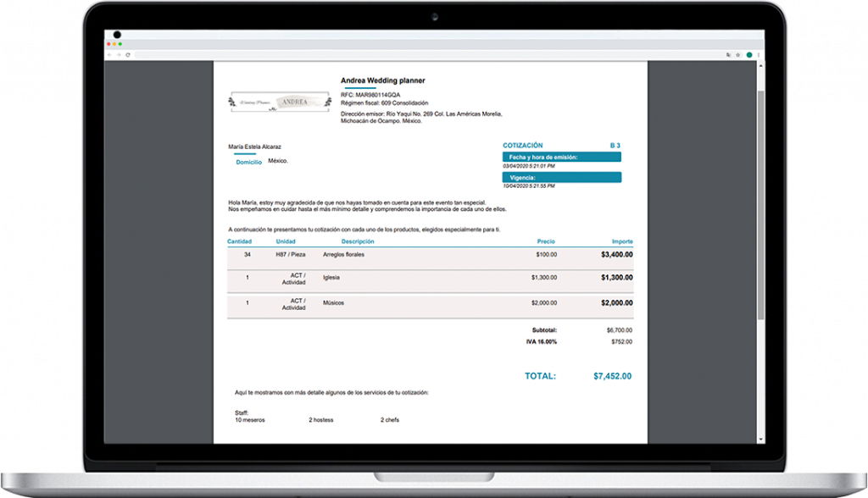The height and width of the screenshot is (498, 868).
Task: Select the Músicos row description
Action: (x=334, y=302)
